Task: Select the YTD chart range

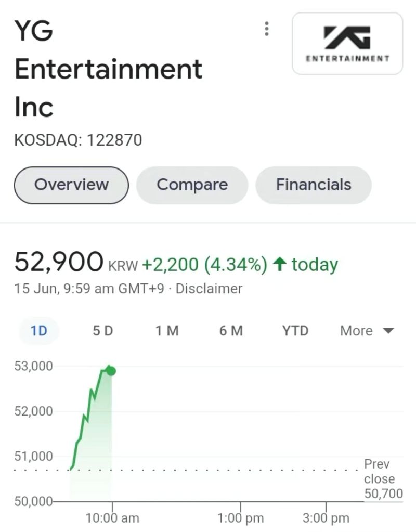Action: pyautogui.click(x=295, y=331)
